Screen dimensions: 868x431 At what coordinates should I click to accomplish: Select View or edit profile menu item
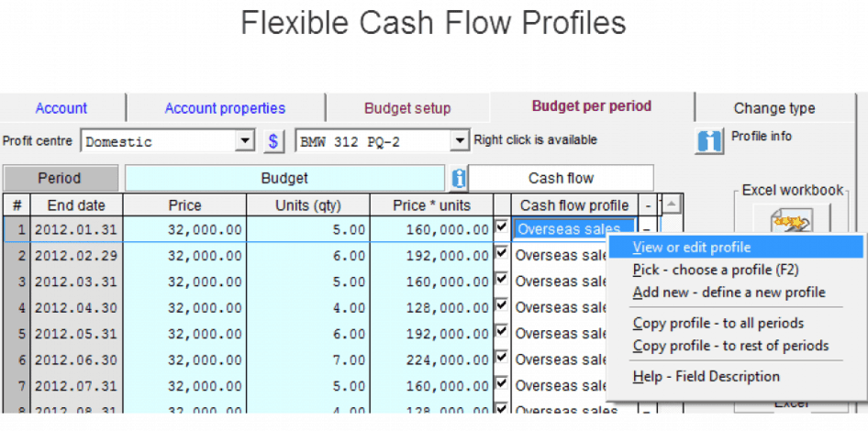point(692,247)
